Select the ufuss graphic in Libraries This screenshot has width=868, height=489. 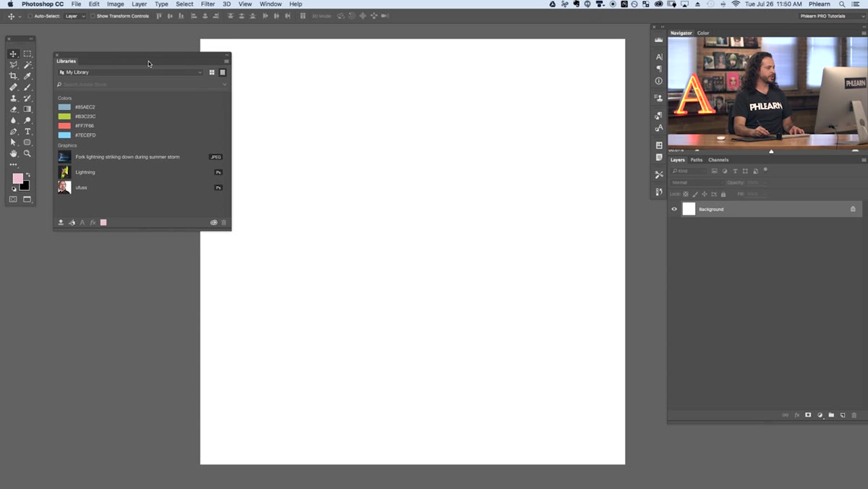[140, 187]
